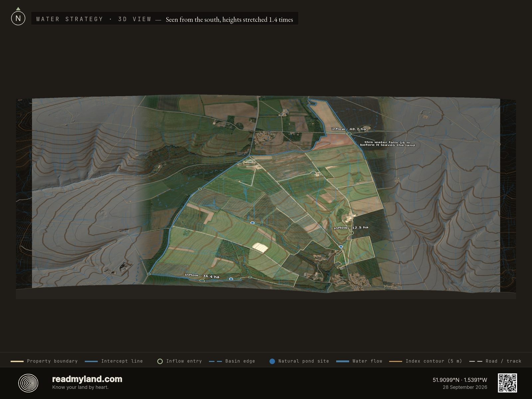Click the inflow circle on western intercept line

[x=200, y=189]
